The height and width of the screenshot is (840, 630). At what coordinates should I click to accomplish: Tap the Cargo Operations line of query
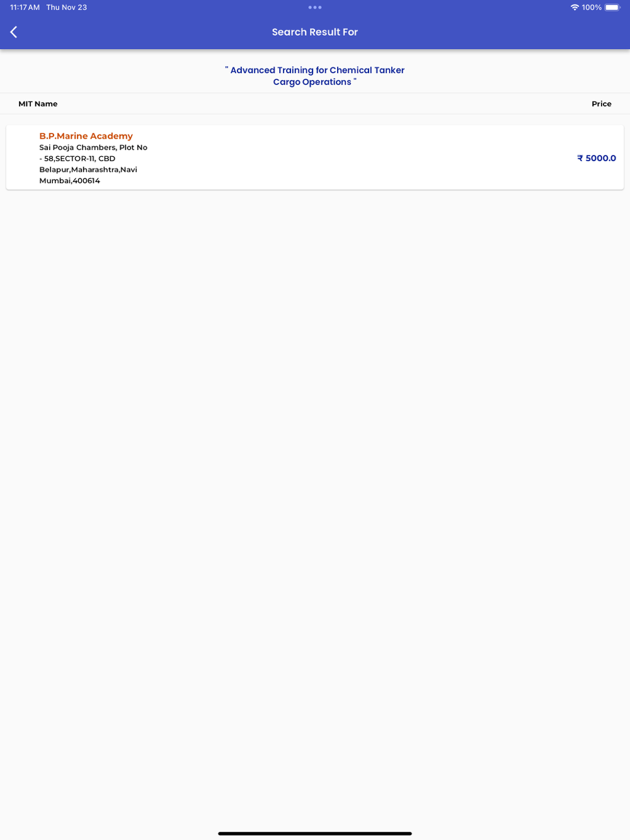click(x=312, y=82)
